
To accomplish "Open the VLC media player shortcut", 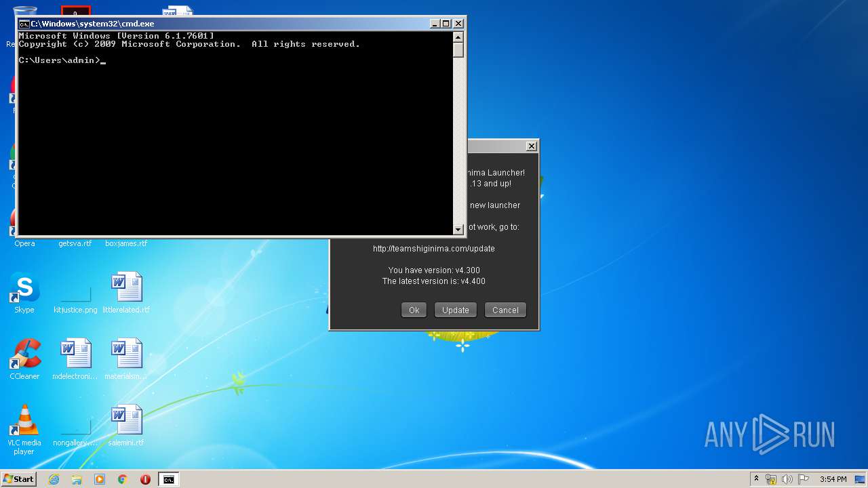I will coord(24,430).
